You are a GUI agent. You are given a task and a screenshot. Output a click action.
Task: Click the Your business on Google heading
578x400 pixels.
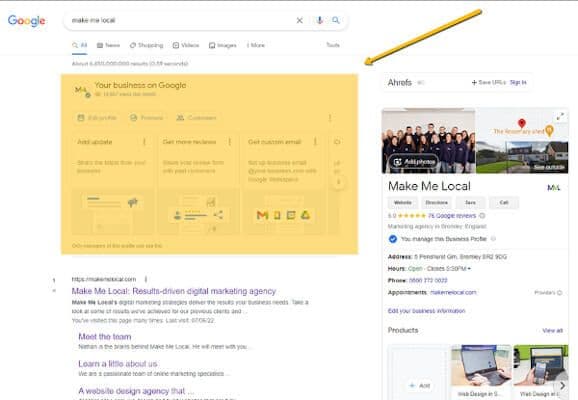[140, 85]
